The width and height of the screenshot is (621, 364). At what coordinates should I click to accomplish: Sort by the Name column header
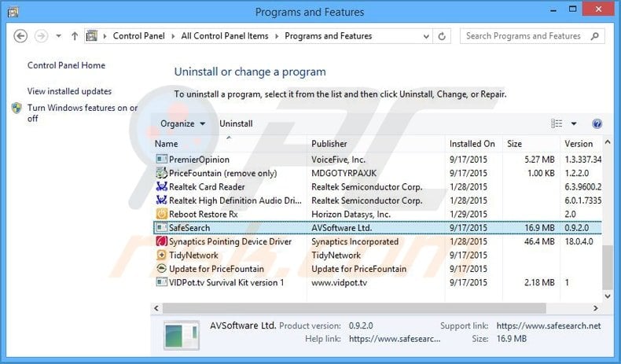pos(229,143)
